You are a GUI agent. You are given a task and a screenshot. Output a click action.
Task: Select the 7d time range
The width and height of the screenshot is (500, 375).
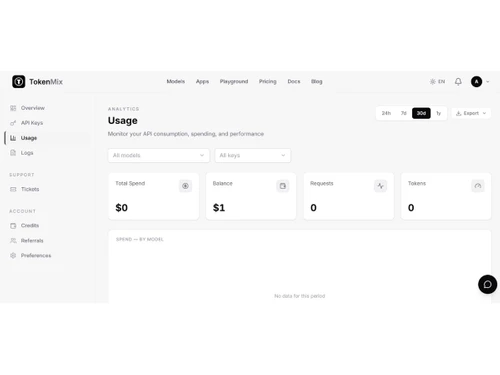[403, 113]
